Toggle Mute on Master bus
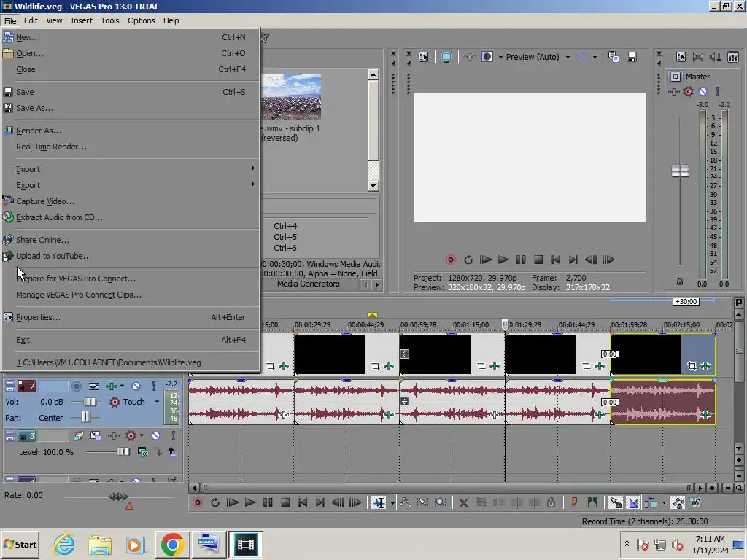Viewport: 747px width, 560px height. click(703, 91)
